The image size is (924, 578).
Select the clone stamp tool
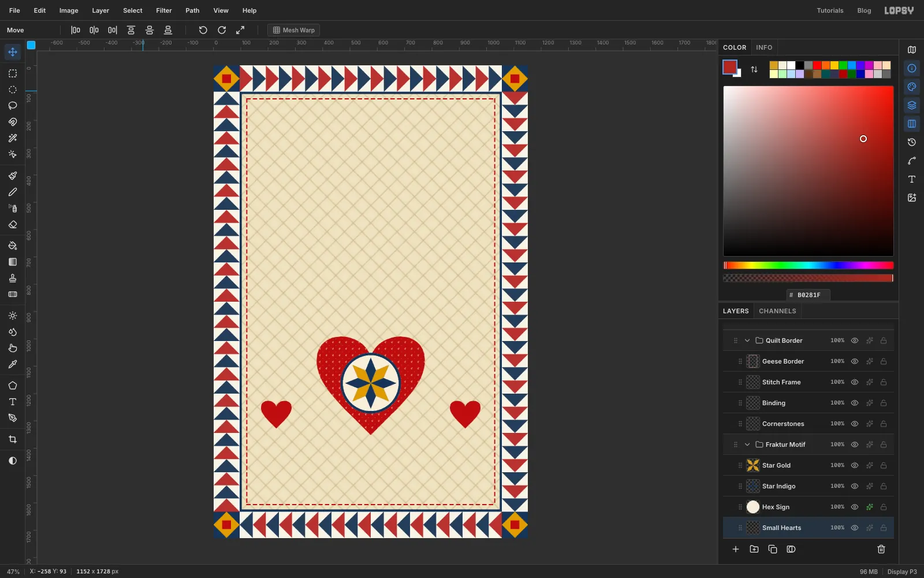[x=13, y=278]
